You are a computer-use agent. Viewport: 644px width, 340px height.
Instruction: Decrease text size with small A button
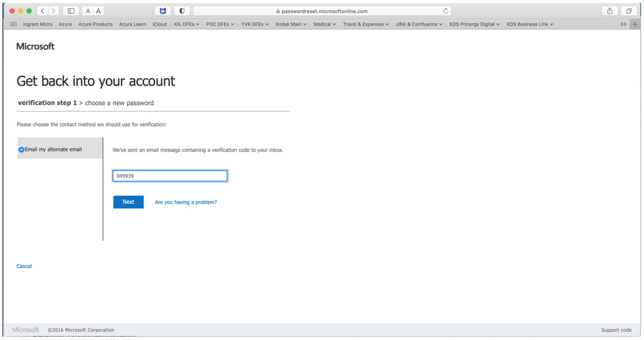pos(88,11)
